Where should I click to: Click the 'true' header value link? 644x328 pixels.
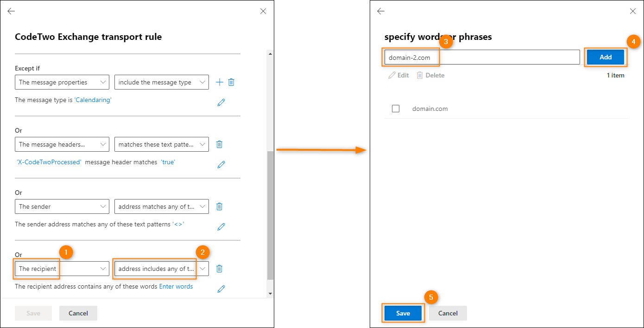tap(168, 162)
